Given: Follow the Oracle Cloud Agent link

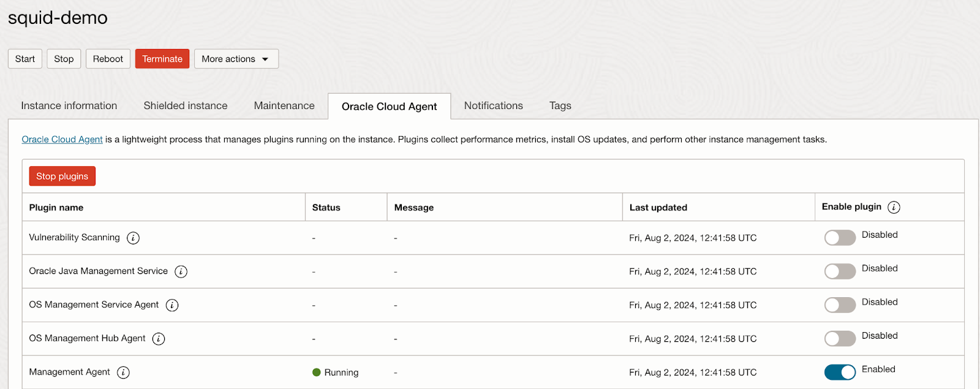Looking at the screenshot, I should (x=62, y=140).
